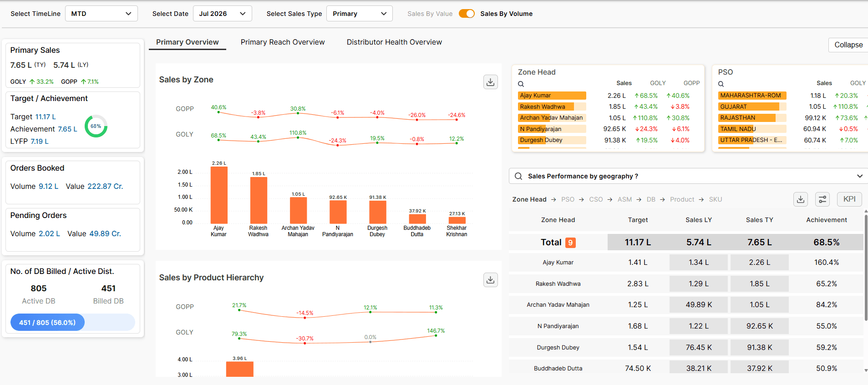Click the Sales LY column header
This screenshot has width=868, height=385.
pyautogui.click(x=699, y=220)
